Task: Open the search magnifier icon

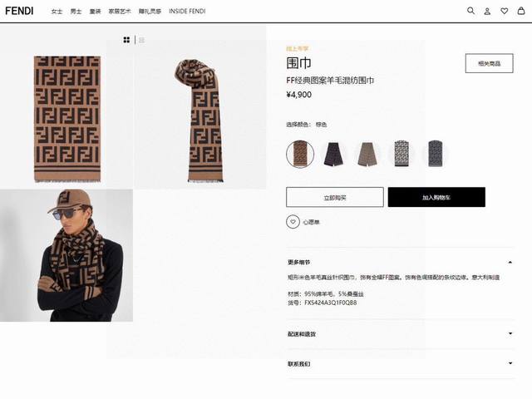Action: click(x=470, y=11)
